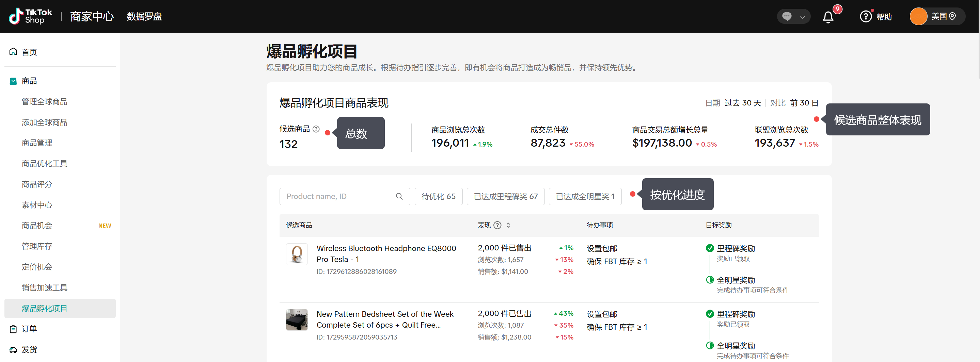Click 设置包邮 for the Headphone row

point(602,249)
